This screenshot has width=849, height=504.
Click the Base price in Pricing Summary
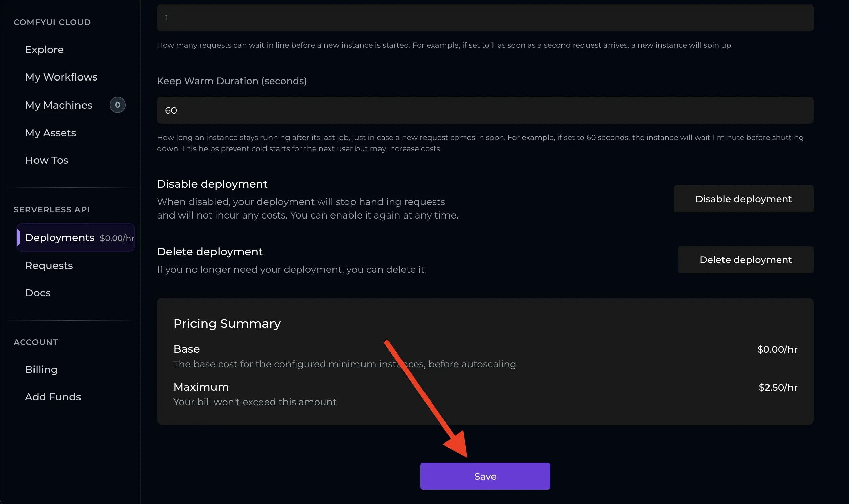pos(778,349)
